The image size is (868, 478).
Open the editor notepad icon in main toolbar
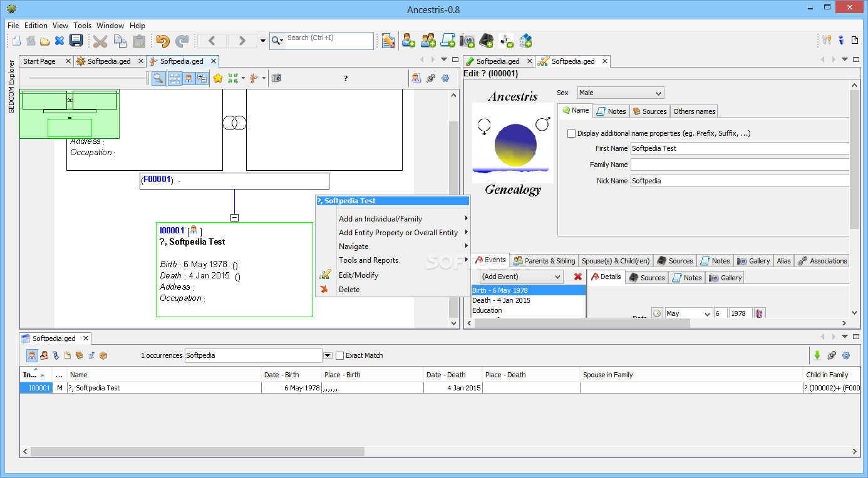388,41
